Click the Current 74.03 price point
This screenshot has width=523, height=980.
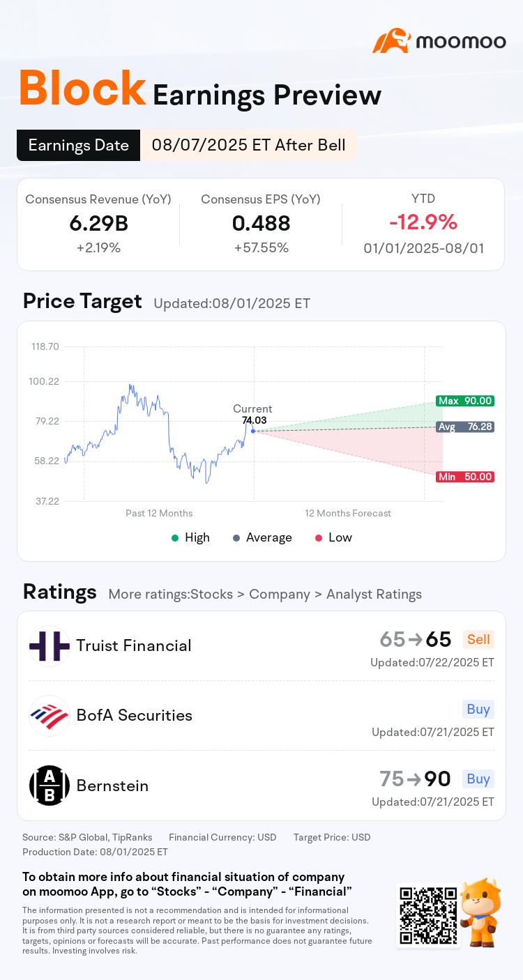click(x=253, y=431)
